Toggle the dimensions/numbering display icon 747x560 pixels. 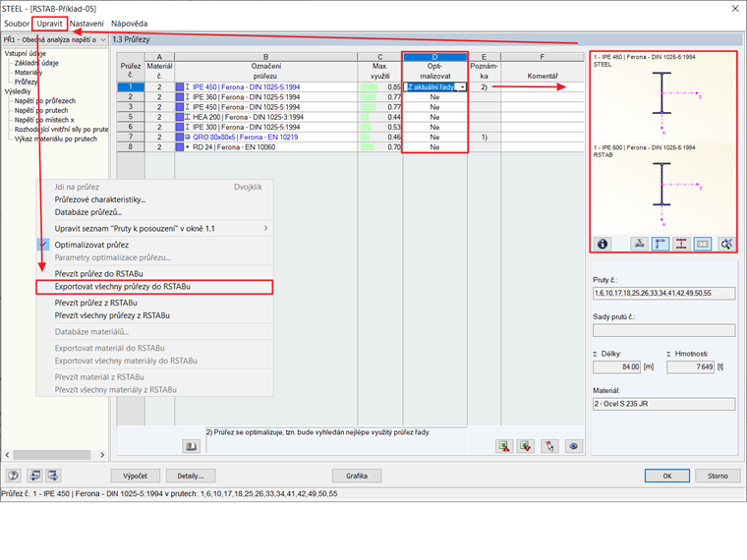(x=703, y=244)
